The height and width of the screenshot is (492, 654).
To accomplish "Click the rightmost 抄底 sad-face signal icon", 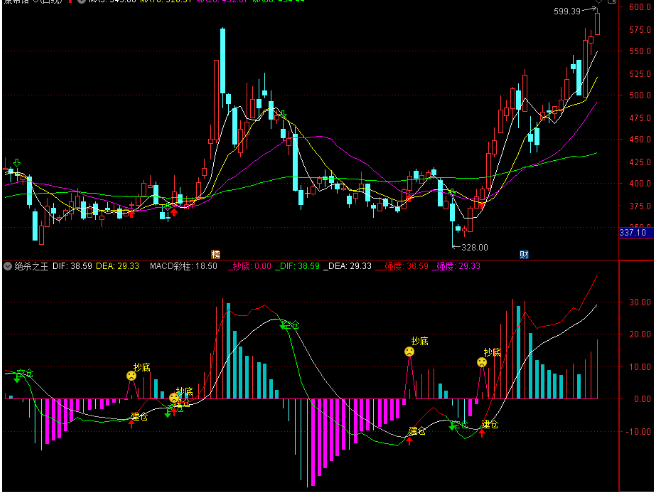I will [482, 362].
